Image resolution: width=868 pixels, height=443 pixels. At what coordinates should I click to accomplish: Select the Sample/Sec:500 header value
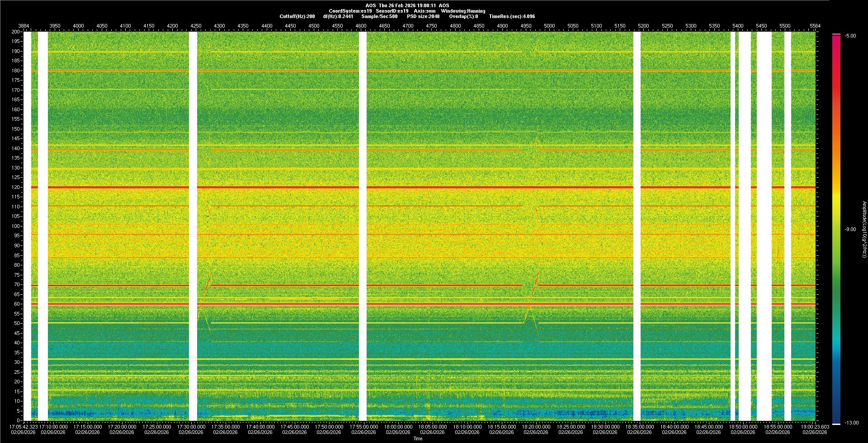379,16
